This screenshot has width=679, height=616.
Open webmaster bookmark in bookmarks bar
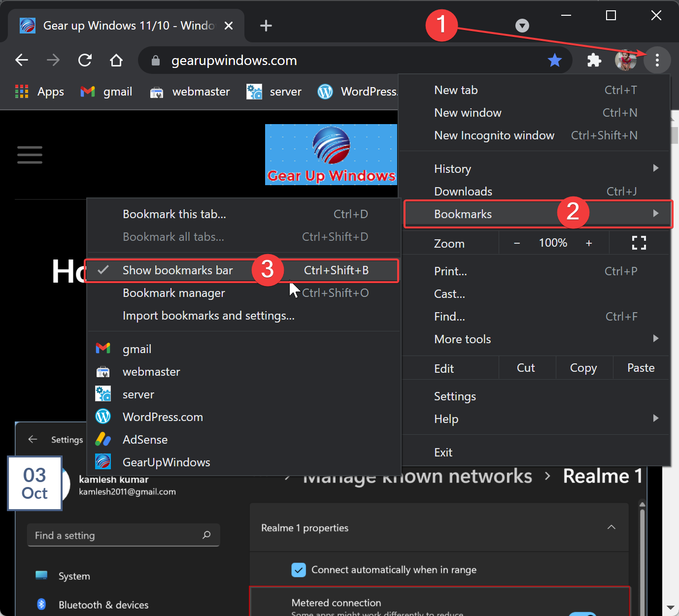point(190,92)
